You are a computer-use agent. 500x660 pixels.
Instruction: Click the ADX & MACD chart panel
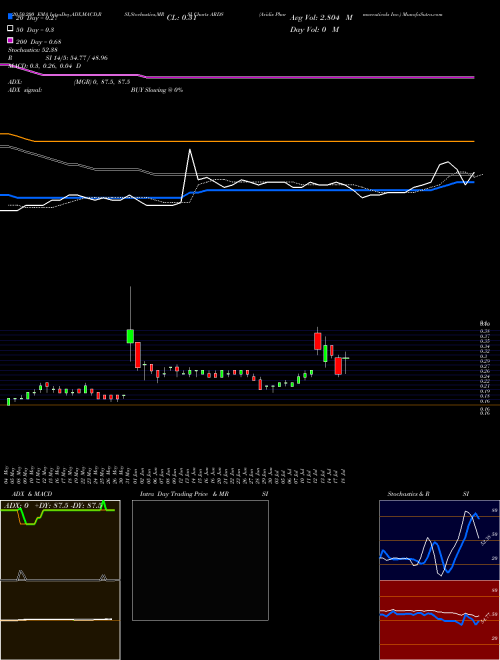click(60, 580)
